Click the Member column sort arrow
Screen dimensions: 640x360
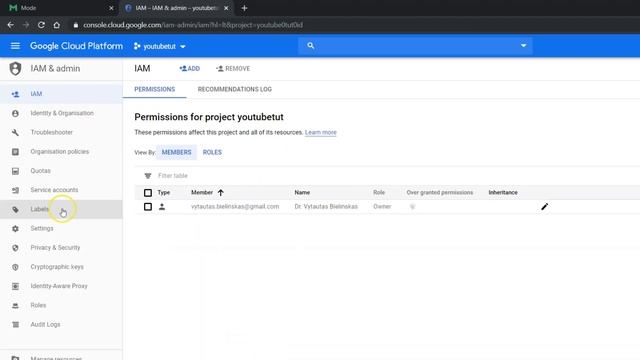pos(220,192)
